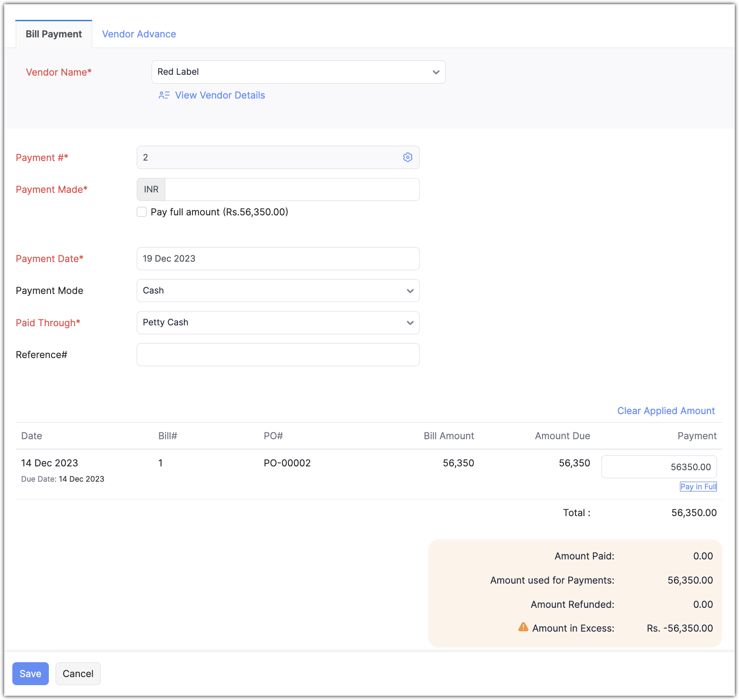739x700 pixels.
Task: Click the Payment # input field
Action: (x=268, y=158)
